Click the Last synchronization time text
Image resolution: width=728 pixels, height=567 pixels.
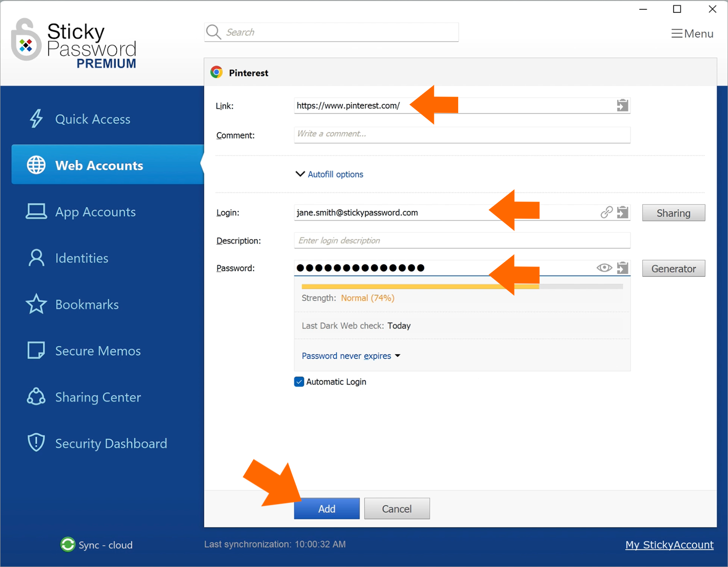click(x=274, y=544)
